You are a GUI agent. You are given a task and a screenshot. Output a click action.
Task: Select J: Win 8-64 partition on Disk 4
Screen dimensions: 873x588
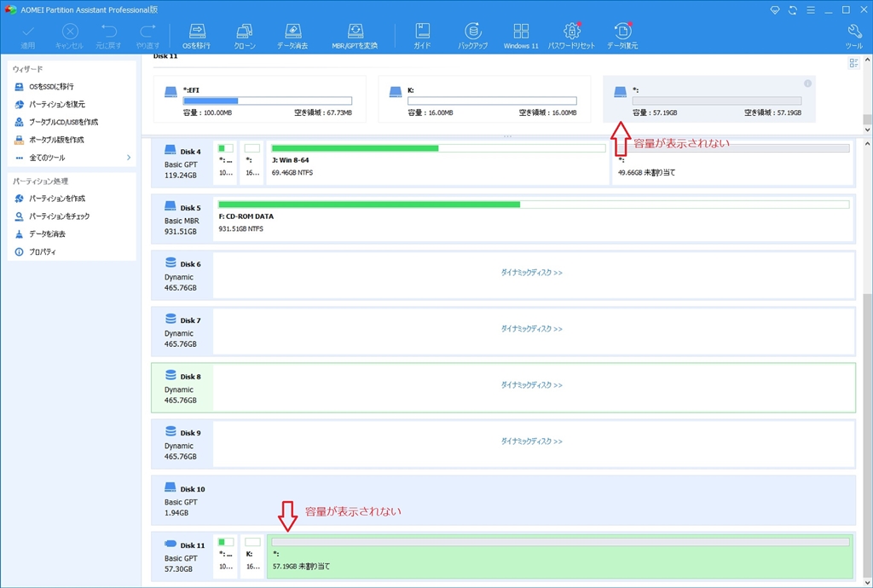click(x=437, y=163)
